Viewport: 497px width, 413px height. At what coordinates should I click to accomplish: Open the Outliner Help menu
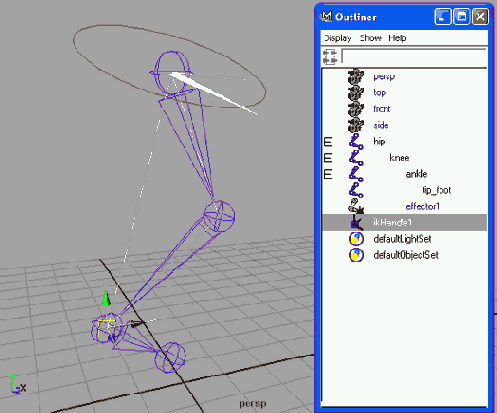[x=397, y=38]
